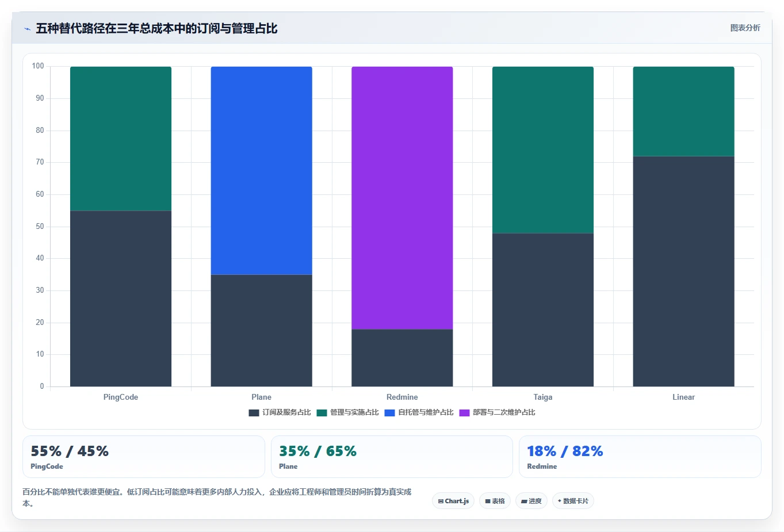Click the 55% / 45% PingCode card
This screenshot has height=532, width=784.
pyautogui.click(x=144, y=457)
